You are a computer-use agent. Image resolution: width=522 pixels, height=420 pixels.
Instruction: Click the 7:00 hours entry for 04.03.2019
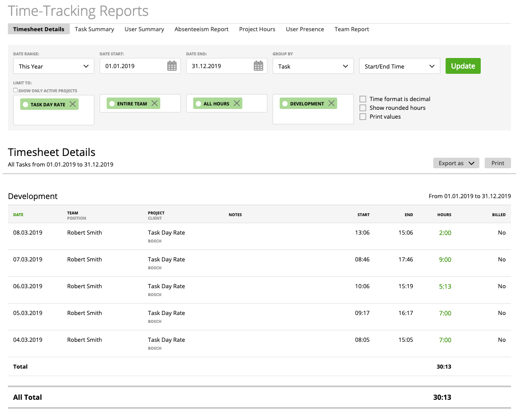(445, 340)
